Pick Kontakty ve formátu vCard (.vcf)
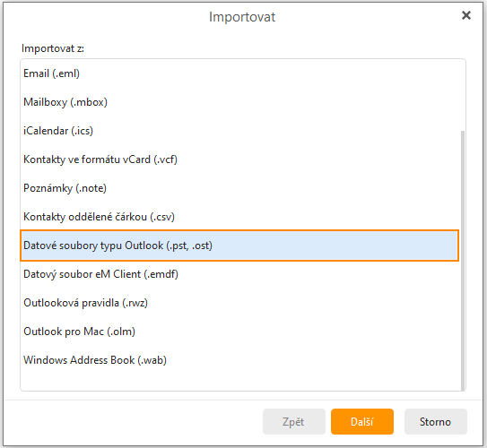Screen dimensions: 487x448 239,159
